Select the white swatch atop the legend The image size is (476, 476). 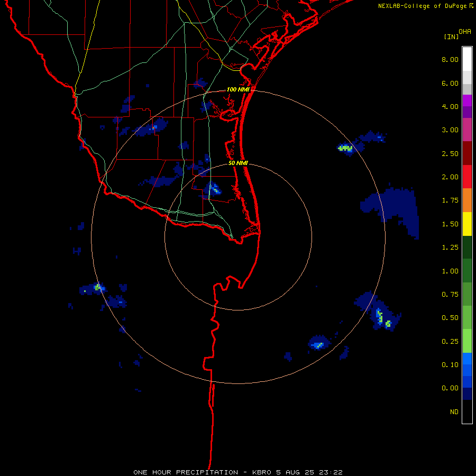(467, 59)
